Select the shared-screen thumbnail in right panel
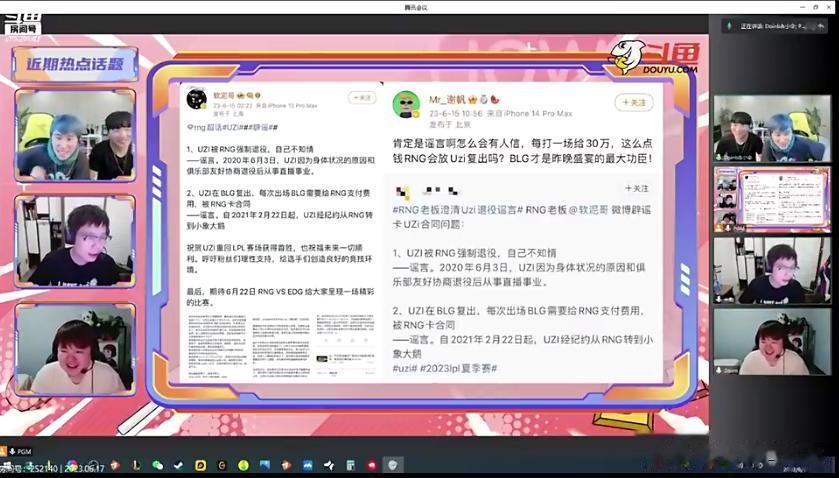This screenshot has width=839, height=478. pyautogui.click(x=772, y=200)
